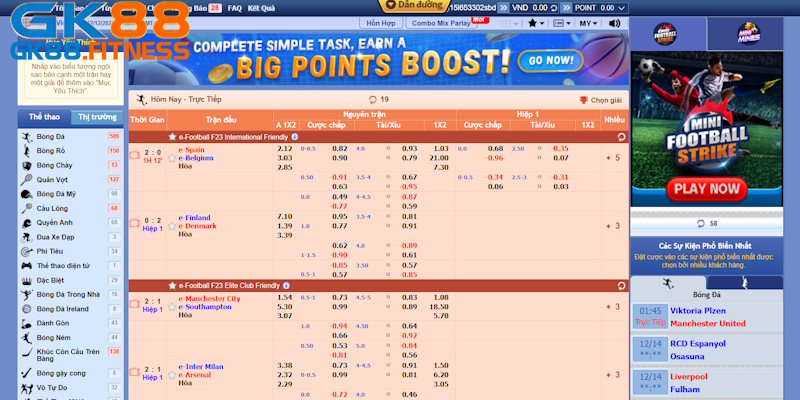Open the display layout dropdown

(562, 23)
